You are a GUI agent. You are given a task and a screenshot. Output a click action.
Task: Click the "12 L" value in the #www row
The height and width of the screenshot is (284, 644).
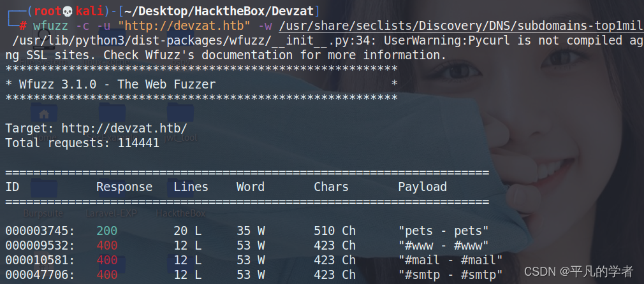(187, 246)
